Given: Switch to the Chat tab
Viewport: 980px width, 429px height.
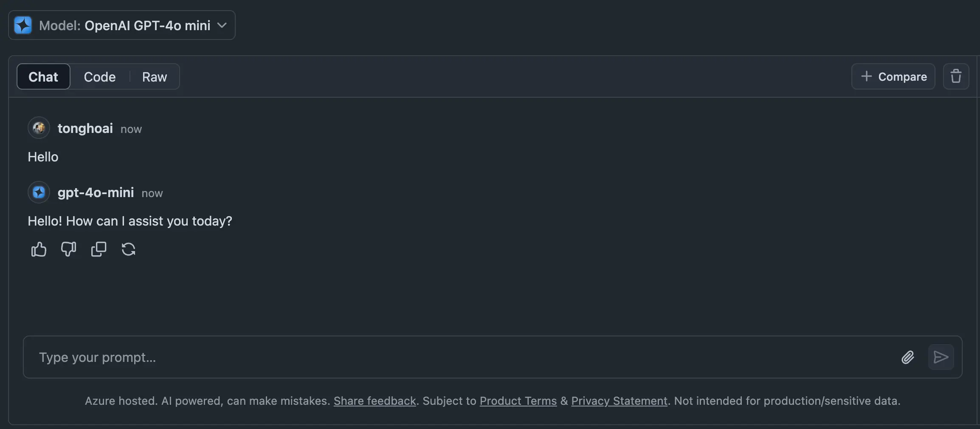Looking at the screenshot, I should 43,77.
